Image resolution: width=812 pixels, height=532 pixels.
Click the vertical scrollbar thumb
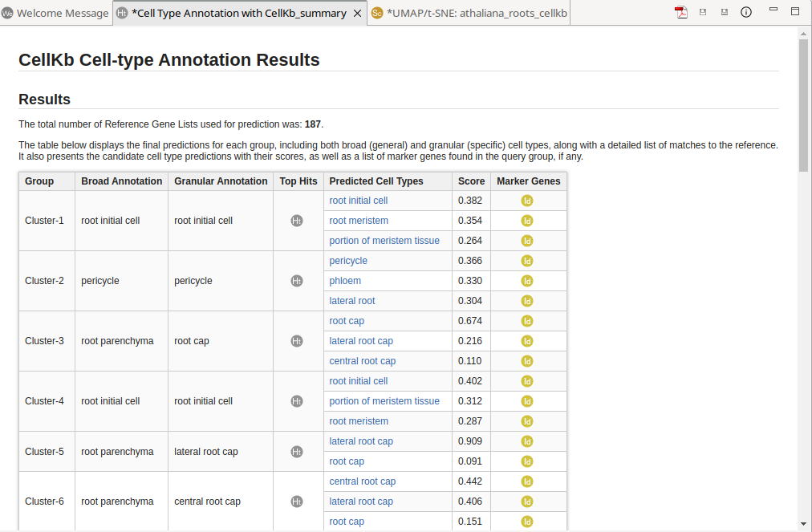coord(803,104)
